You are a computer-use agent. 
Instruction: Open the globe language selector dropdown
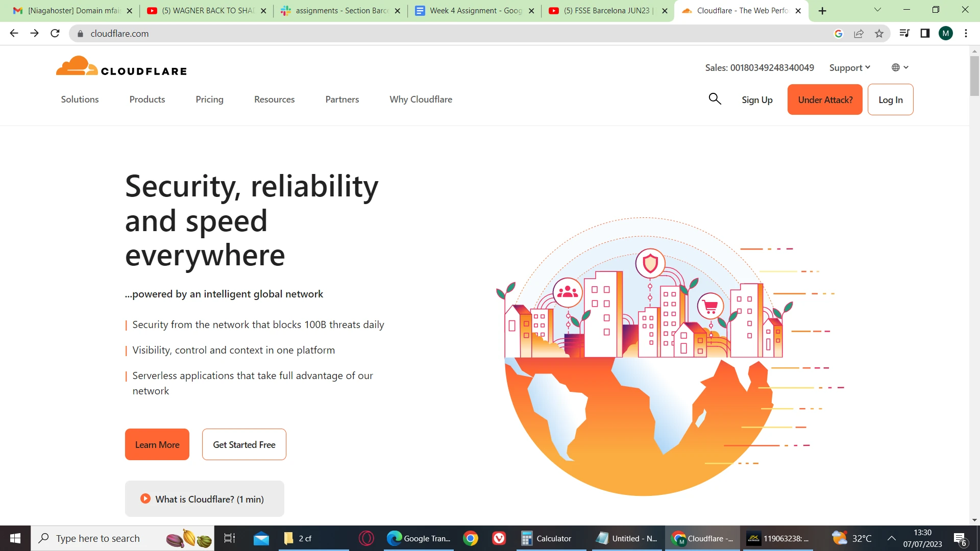click(900, 67)
